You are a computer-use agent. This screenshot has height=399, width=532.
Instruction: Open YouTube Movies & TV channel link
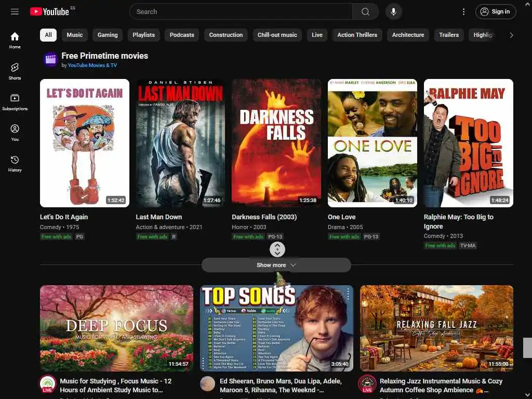click(x=92, y=65)
